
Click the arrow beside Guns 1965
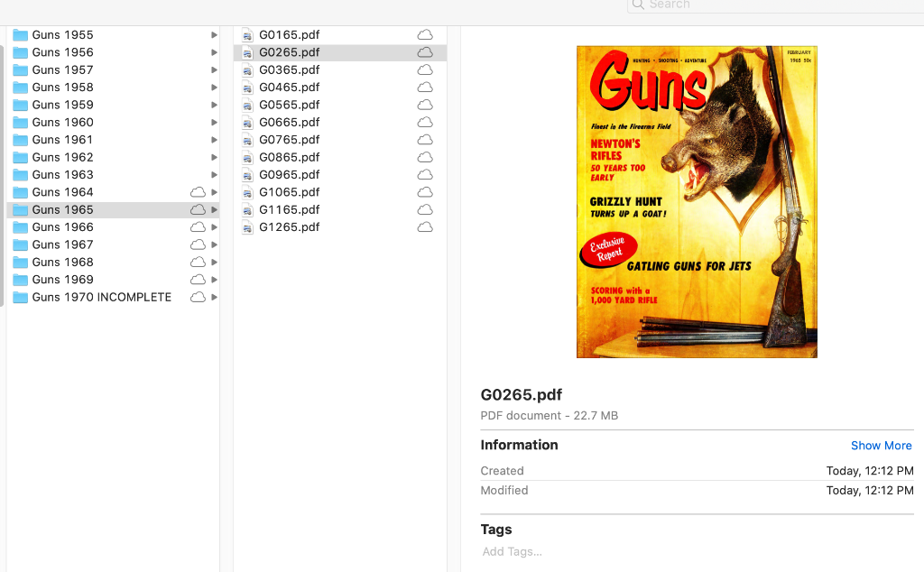coord(215,209)
